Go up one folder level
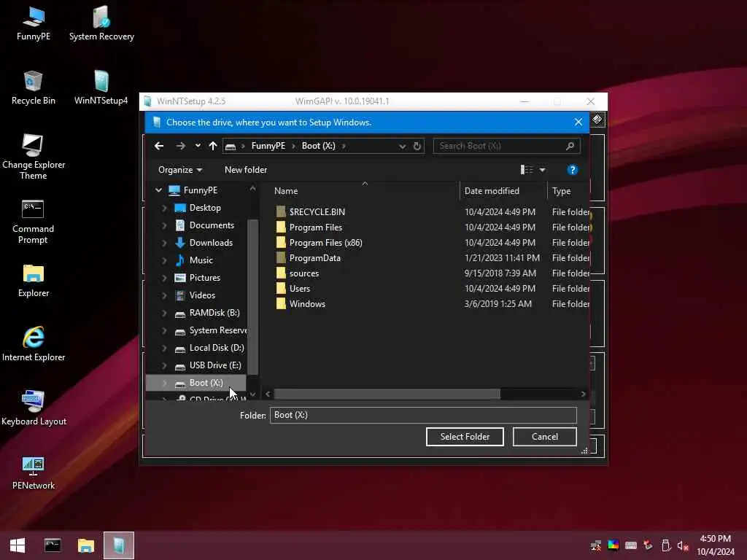 (x=213, y=146)
